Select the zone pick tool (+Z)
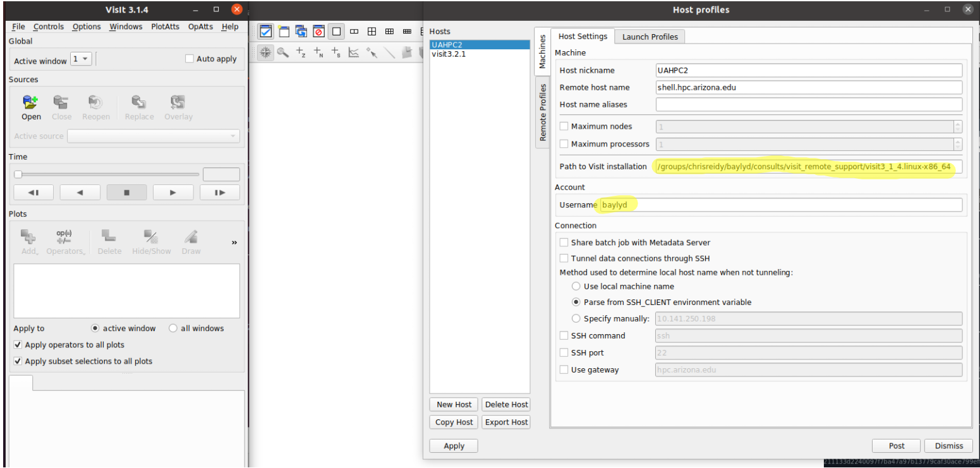Screen dimensions: 980x468 301,54
